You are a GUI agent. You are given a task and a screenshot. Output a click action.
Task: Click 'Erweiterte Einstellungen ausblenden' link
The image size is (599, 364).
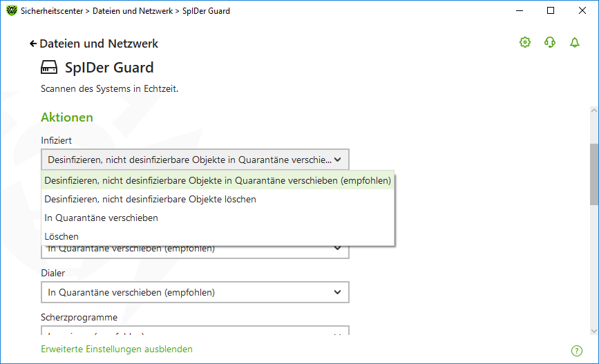pyautogui.click(x=117, y=349)
